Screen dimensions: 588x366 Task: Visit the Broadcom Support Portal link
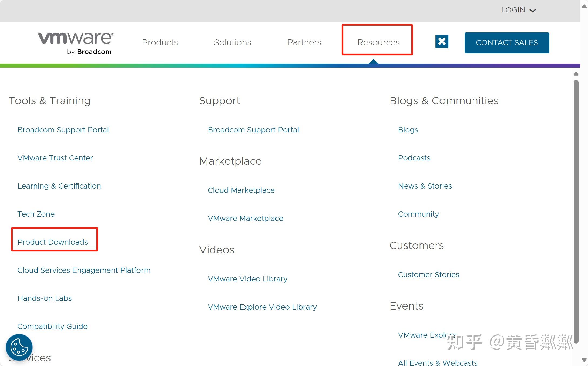click(x=63, y=130)
